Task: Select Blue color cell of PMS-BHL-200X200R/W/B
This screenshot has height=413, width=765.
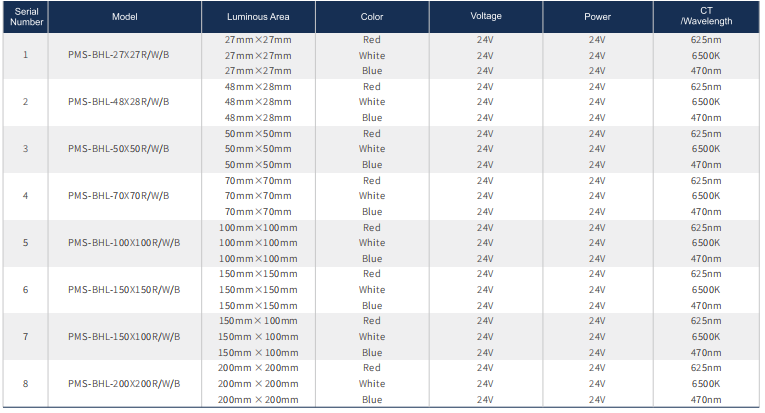Action: [x=372, y=400]
